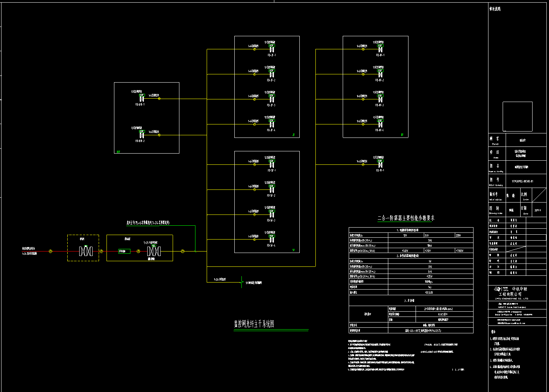This screenshot has width=549, height=392.
Task: Select the CMCU company logo in title block
Action: pos(497,289)
